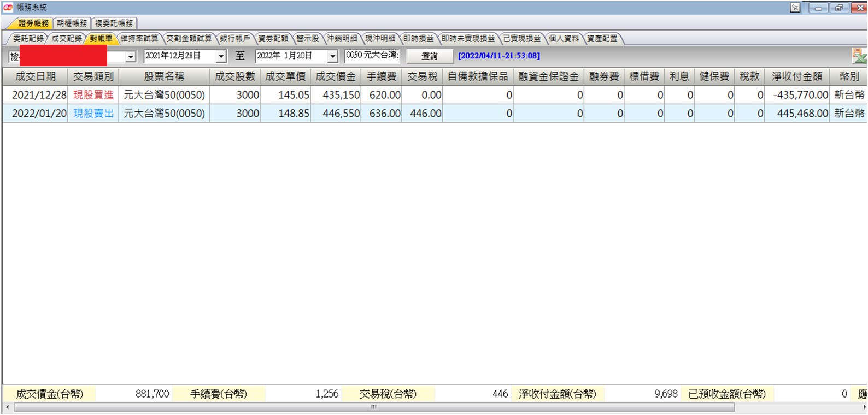The width and height of the screenshot is (868, 415).
Task: Click the 查詢 query button
Action: tap(430, 56)
